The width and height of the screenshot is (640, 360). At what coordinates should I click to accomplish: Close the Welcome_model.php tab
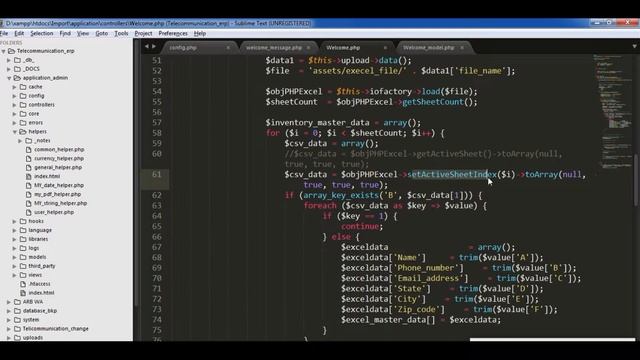tap(462, 48)
